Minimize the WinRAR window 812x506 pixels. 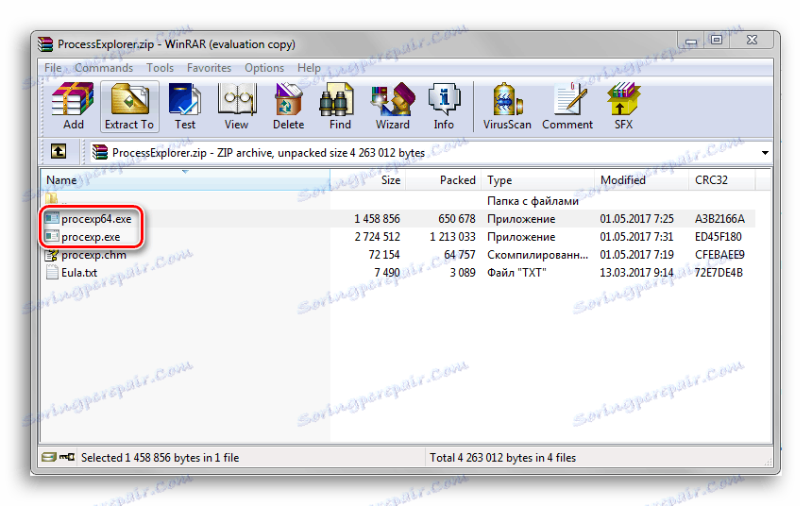pyautogui.click(x=691, y=41)
